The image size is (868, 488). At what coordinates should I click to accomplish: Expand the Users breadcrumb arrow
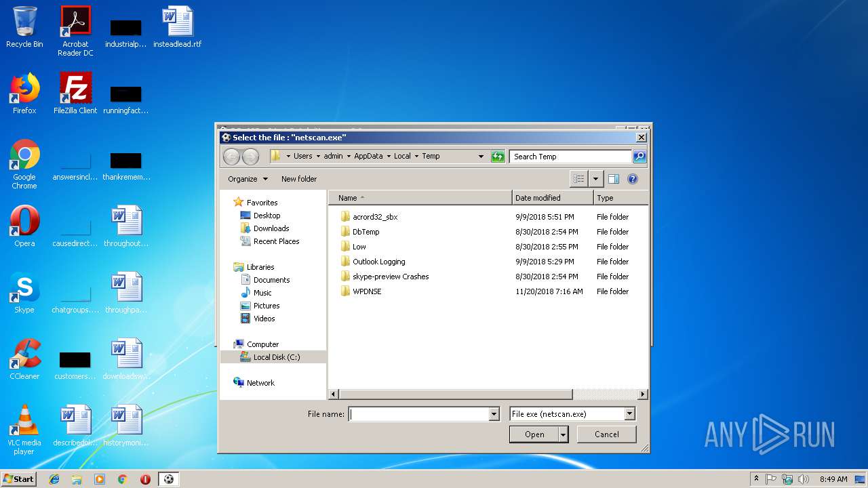coord(318,157)
